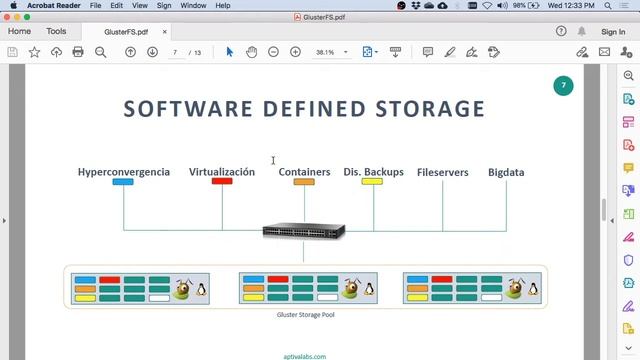Select the arrow selection tool
Image resolution: width=640 pixels, height=360 pixels.
229,52
